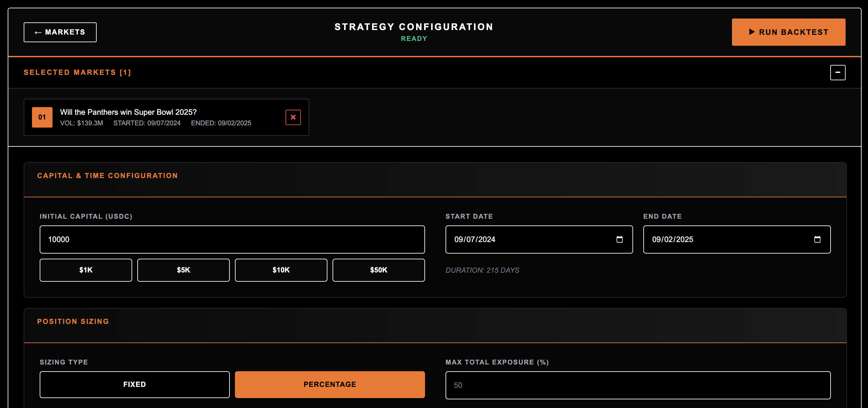Open the start date calendar picker
This screenshot has height=408, width=868.
point(620,239)
